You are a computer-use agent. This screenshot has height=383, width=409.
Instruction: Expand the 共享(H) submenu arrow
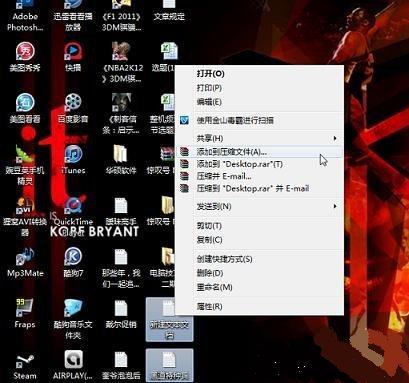[x=335, y=138]
